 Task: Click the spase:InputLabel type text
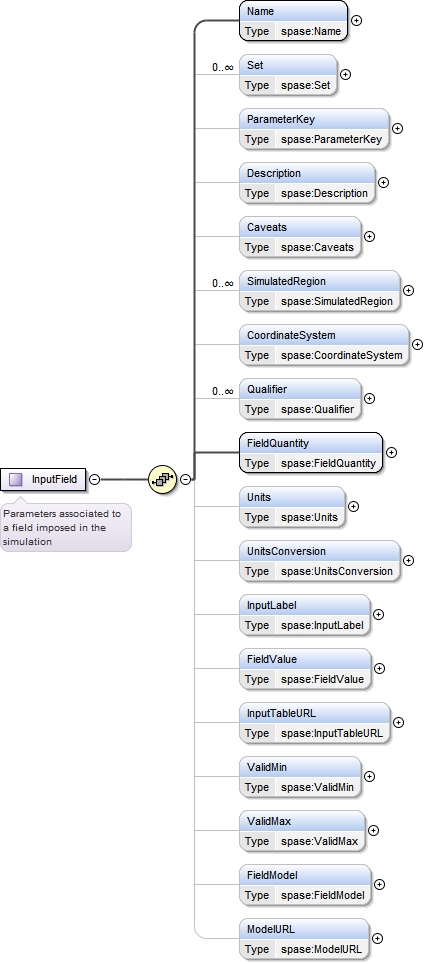[322, 625]
